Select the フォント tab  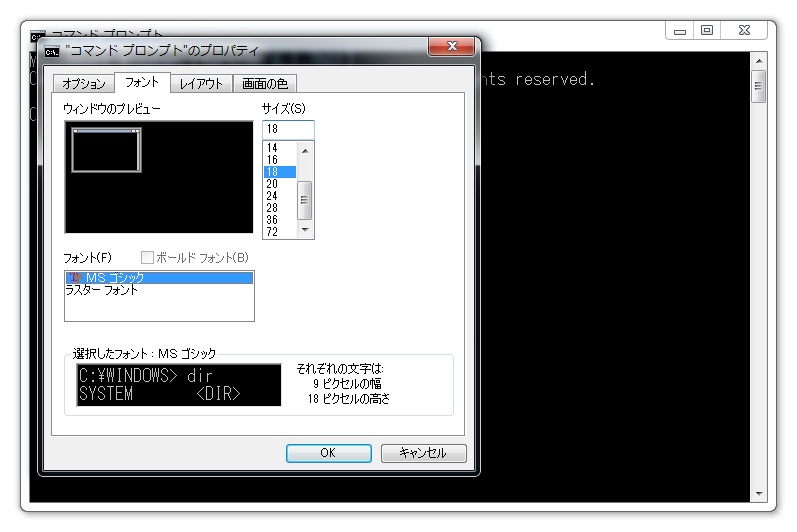pos(142,82)
